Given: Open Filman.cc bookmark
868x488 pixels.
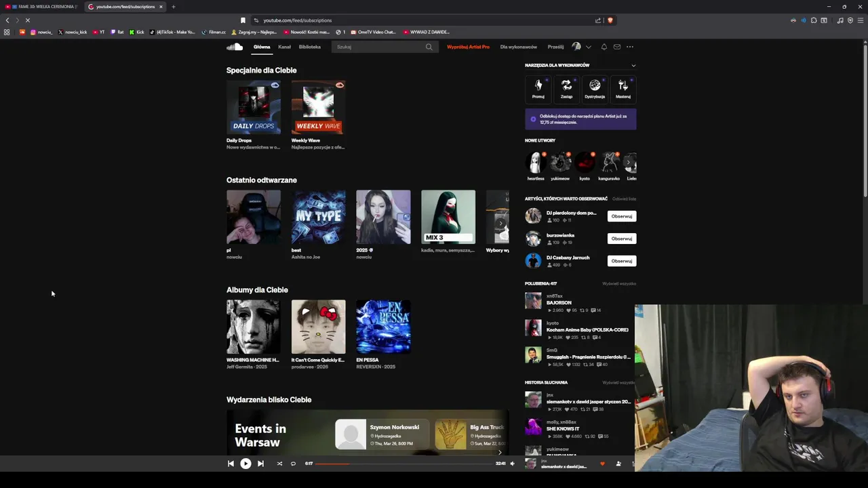Looking at the screenshot, I should pos(214,32).
